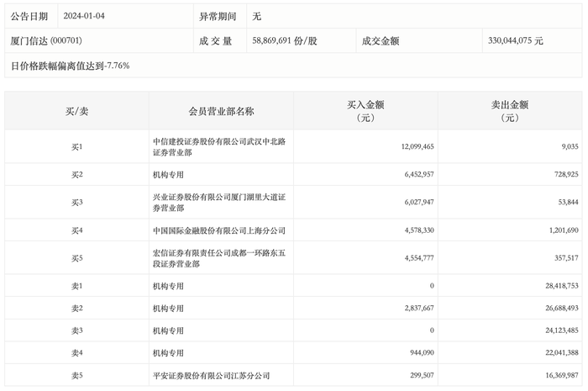Viewport: 588px width, 391px height.
Task: Click the 成交量 label
Action: coord(216,41)
